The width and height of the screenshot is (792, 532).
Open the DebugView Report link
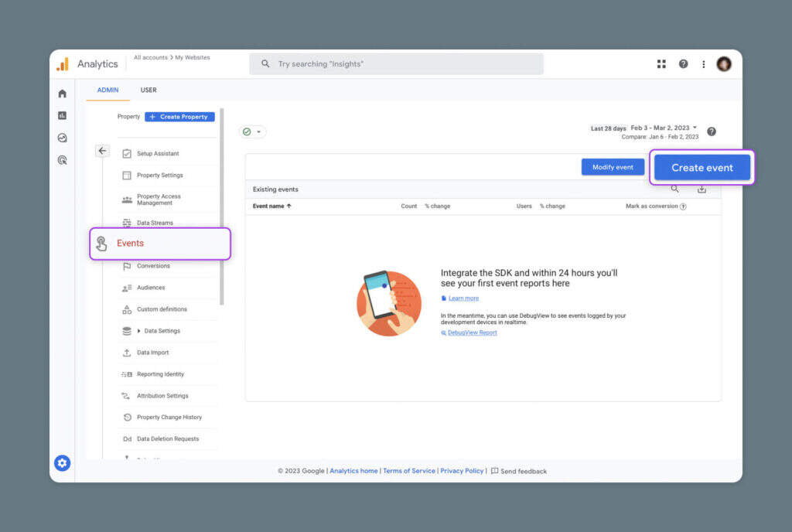pos(472,332)
